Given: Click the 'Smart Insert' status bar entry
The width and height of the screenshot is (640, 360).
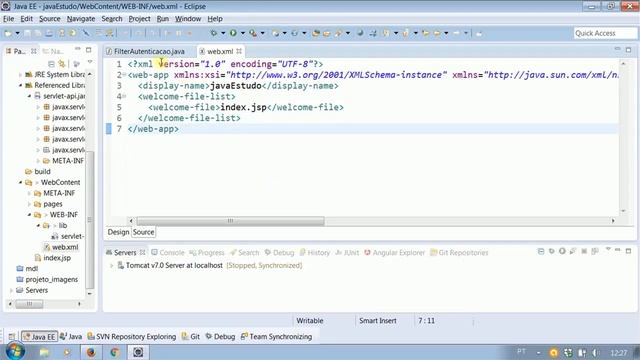Looking at the screenshot, I should 378,321.
